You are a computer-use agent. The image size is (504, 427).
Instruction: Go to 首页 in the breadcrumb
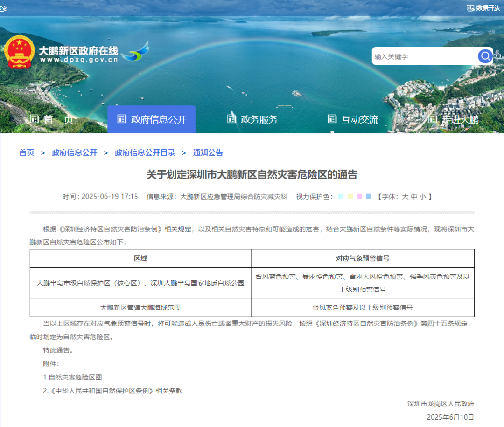tap(27, 152)
